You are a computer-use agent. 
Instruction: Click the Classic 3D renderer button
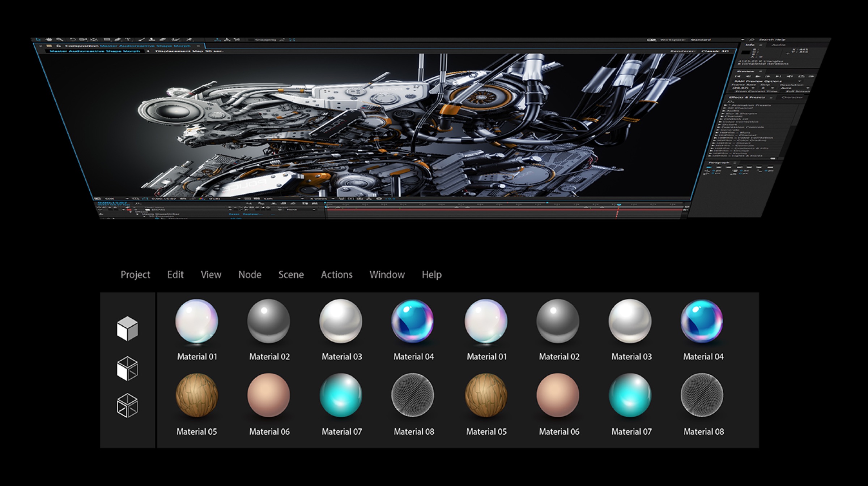click(x=715, y=51)
